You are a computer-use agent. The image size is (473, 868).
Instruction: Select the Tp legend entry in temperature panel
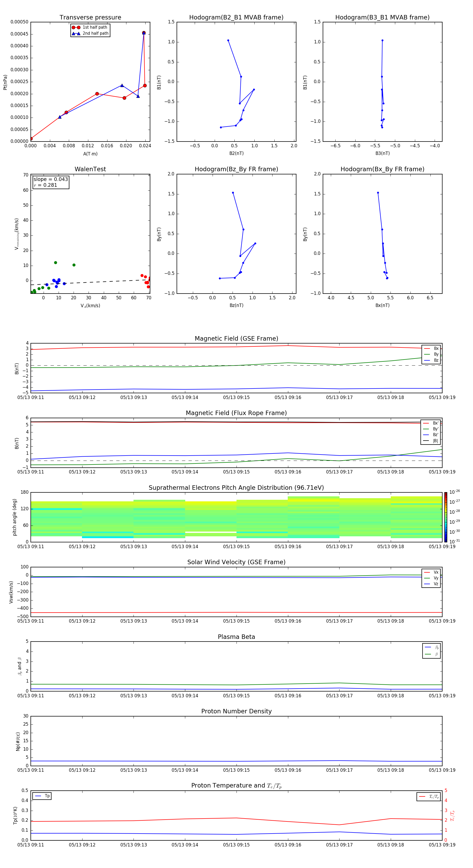tap(42, 796)
